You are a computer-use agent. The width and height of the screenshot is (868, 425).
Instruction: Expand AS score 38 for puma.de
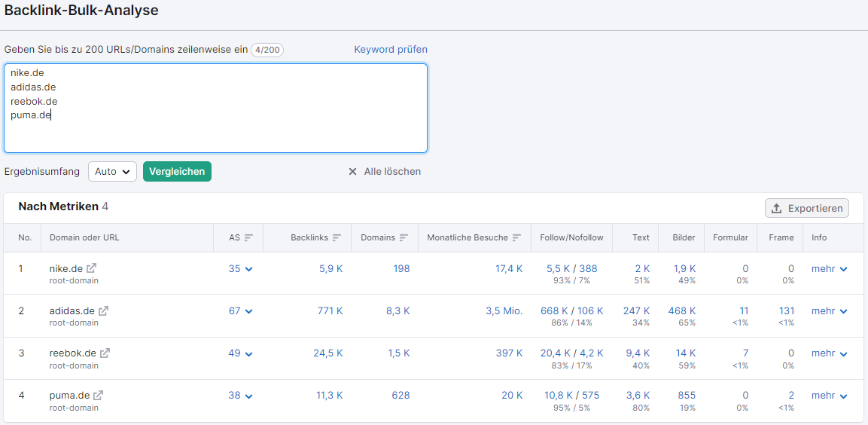point(241,396)
